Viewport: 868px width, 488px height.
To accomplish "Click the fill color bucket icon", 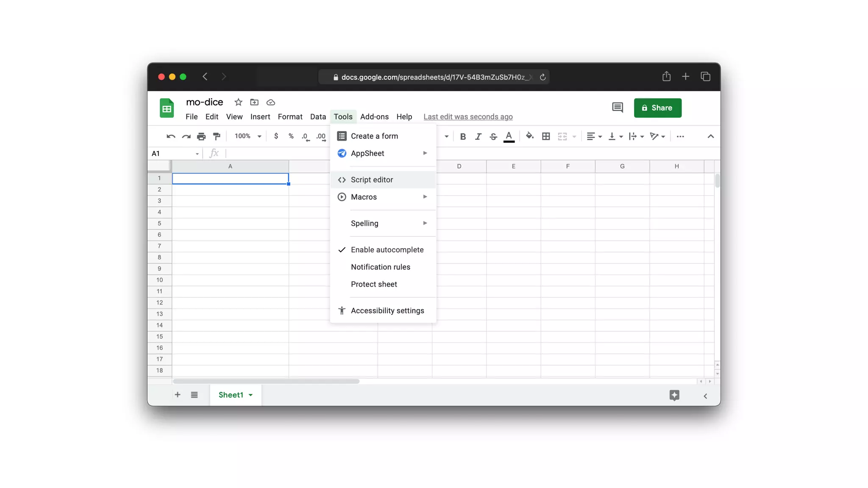I will pyautogui.click(x=529, y=136).
